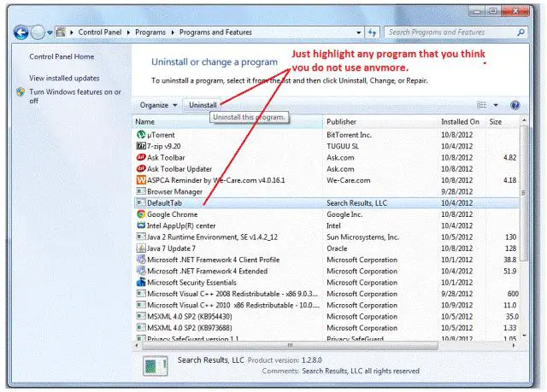Click the Control Panel icon in address bar
The image size is (547, 392).
(61, 32)
